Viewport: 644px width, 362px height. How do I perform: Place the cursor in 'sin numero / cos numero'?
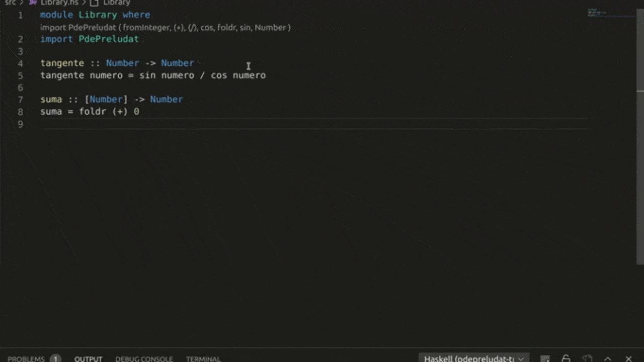203,75
